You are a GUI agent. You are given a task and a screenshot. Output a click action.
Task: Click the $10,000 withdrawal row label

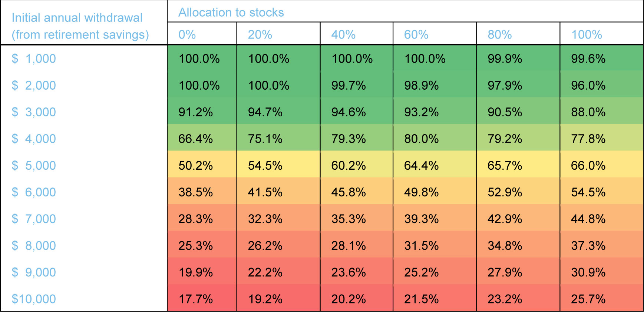pyautogui.click(x=34, y=299)
